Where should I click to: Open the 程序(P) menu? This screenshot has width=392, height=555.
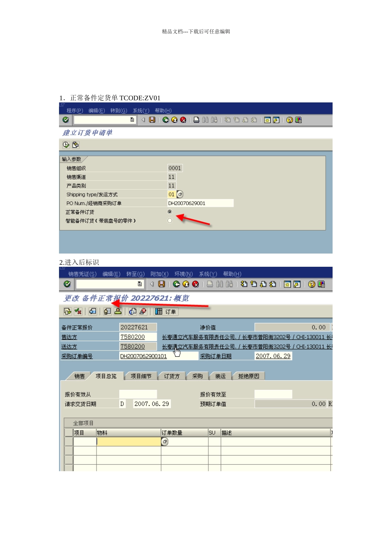(x=75, y=111)
